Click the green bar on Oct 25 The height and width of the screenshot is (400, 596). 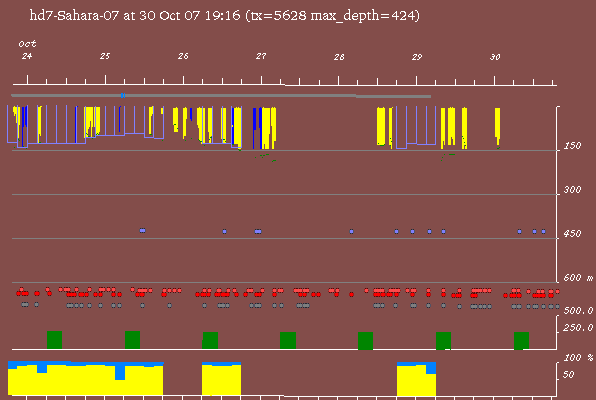[132, 340]
